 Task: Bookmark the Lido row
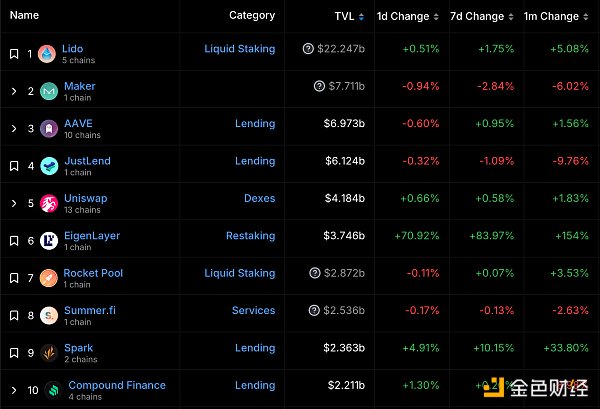point(14,54)
